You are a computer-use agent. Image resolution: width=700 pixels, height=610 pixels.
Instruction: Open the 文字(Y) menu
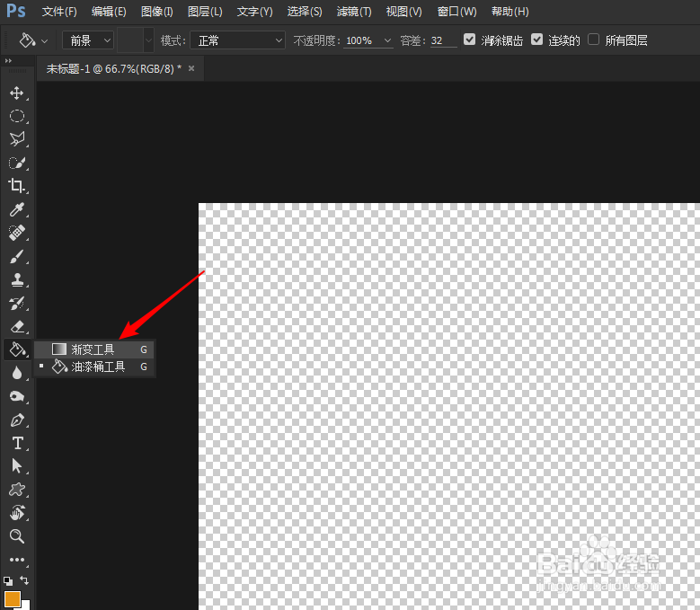click(x=254, y=12)
